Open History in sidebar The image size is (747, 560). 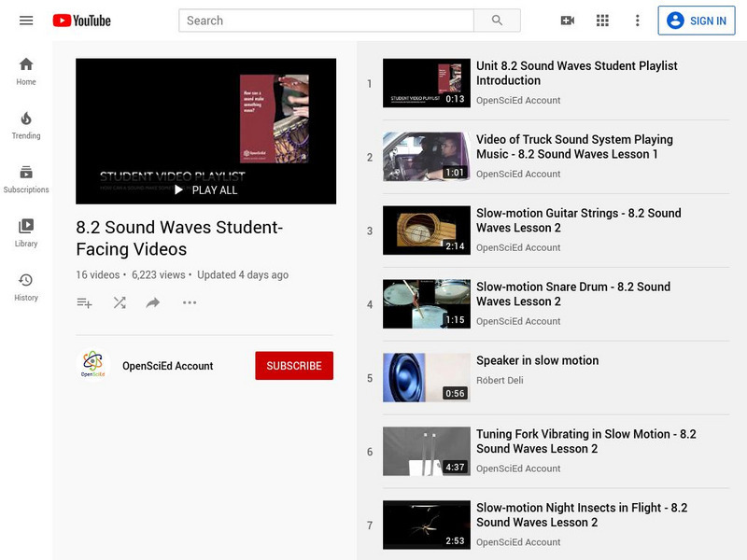click(26, 287)
